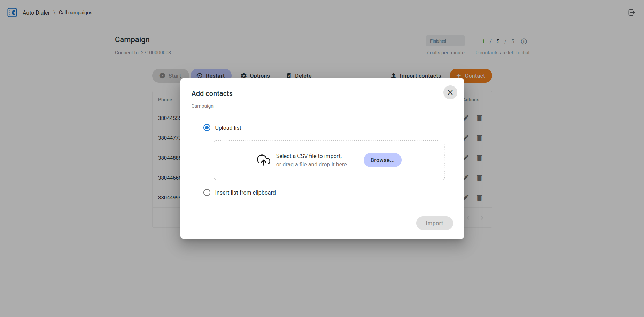Edit the contact row 38044555
The width and height of the screenshot is (644, 317).
[x=467, y=118]
